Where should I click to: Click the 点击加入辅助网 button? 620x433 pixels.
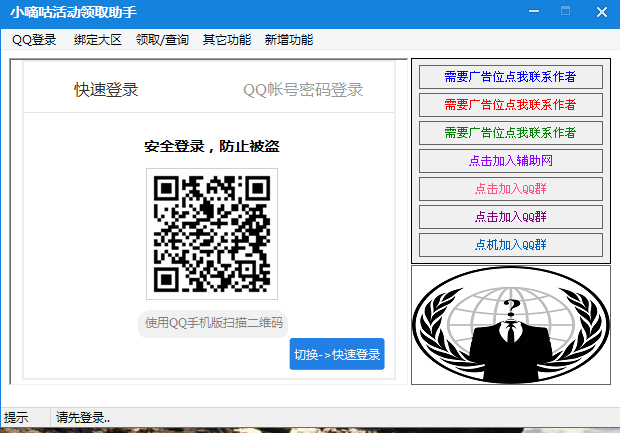coord(510,161)
